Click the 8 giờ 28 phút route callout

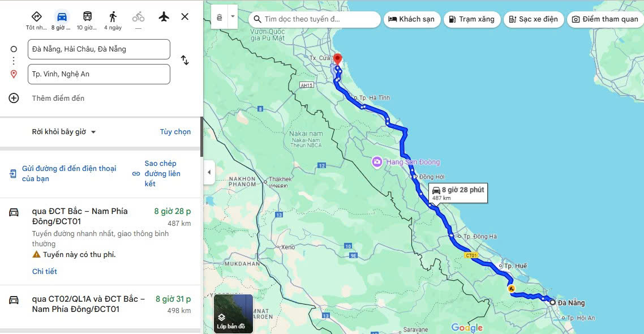tap(458, 193)
